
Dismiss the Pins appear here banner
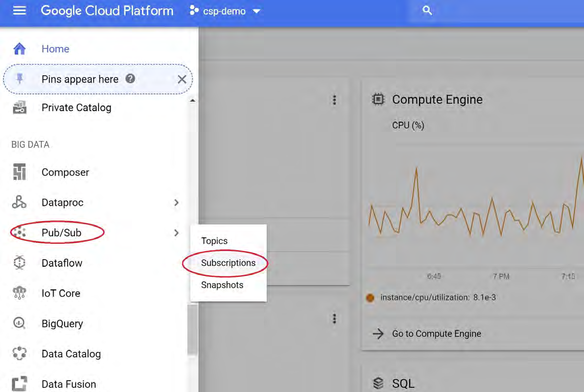(x=182, y=79)
